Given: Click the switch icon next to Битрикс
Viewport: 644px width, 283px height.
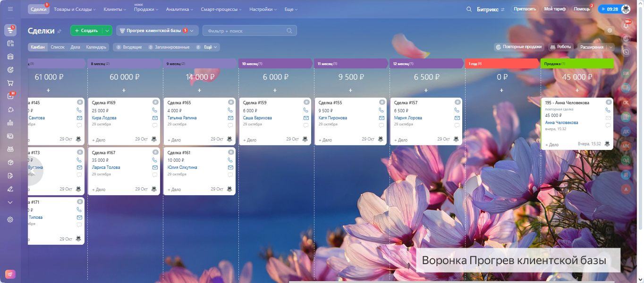Looking at the screenshot, I should (503, 9).
